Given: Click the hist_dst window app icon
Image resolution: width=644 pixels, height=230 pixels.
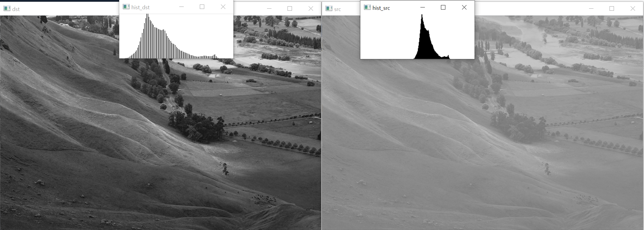Looking at the screenshot, I should [126, 7].
